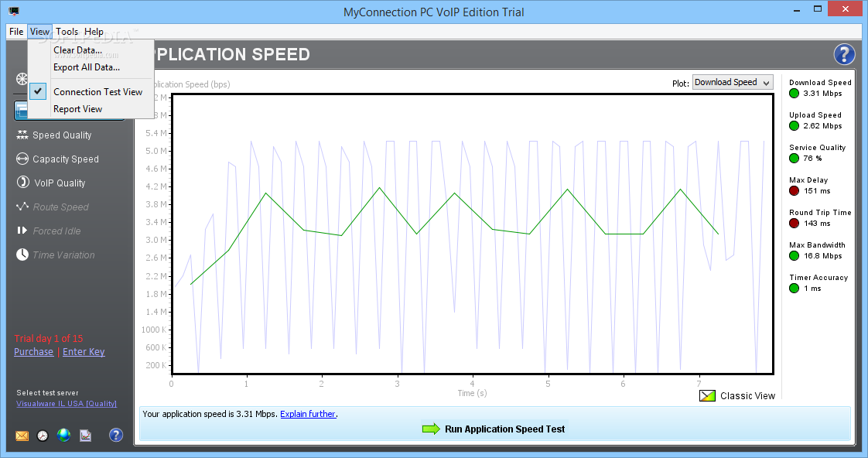Viewport: 868px width, 458px height.
Task: Click the Purchase link
Action: click(34, 352)
